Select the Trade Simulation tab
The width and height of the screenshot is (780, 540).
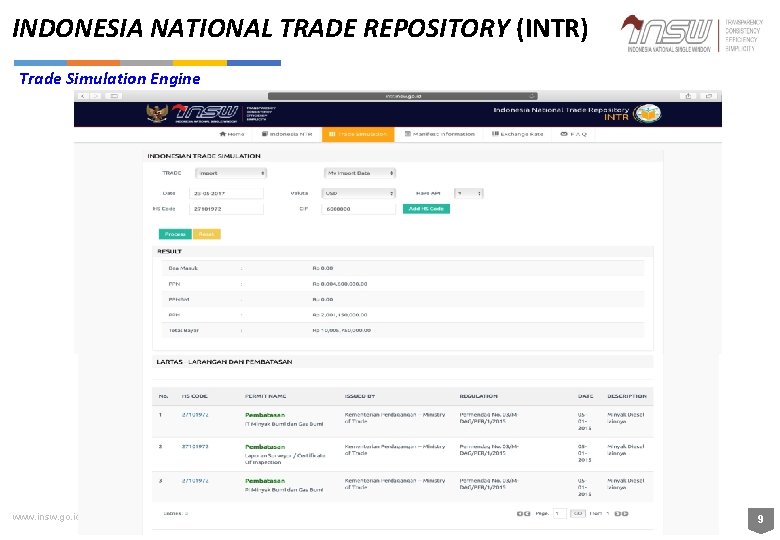(358, 134)
